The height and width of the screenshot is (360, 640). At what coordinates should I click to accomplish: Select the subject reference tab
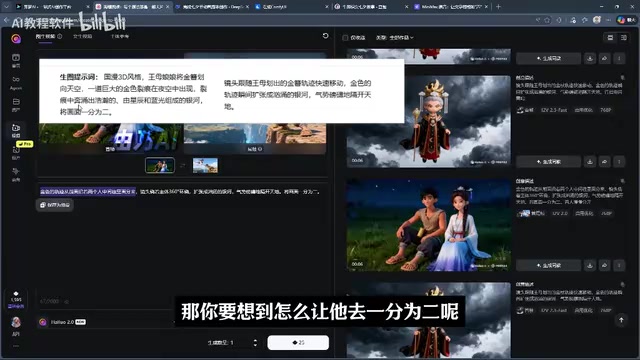120,36
